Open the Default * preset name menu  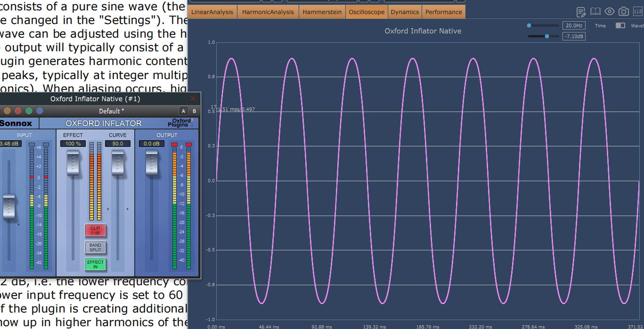pos(112,111)
